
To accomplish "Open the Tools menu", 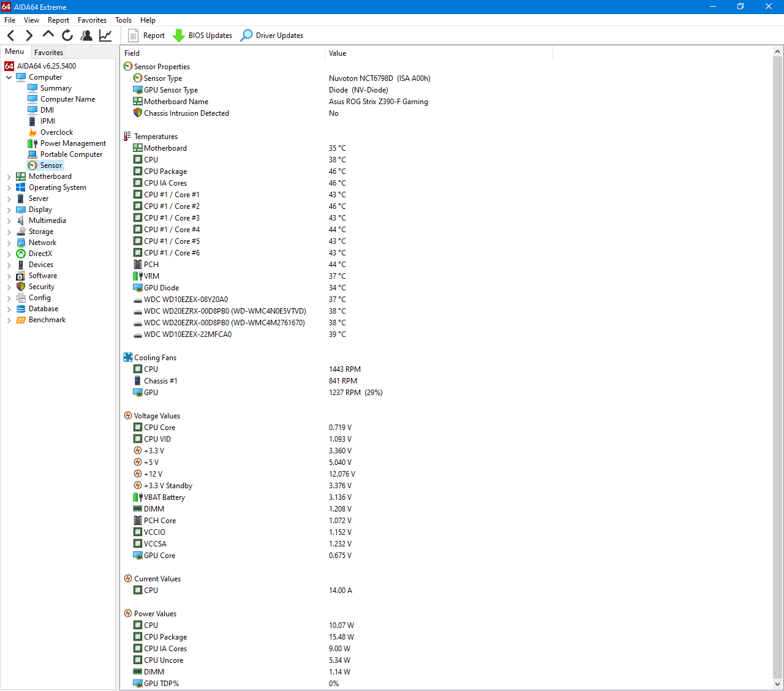I will click(x=123, y=20).
